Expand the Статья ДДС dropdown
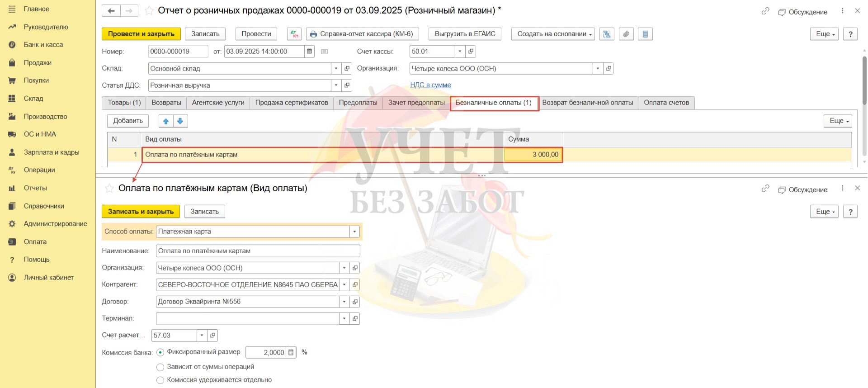 (x=336, y=85)
